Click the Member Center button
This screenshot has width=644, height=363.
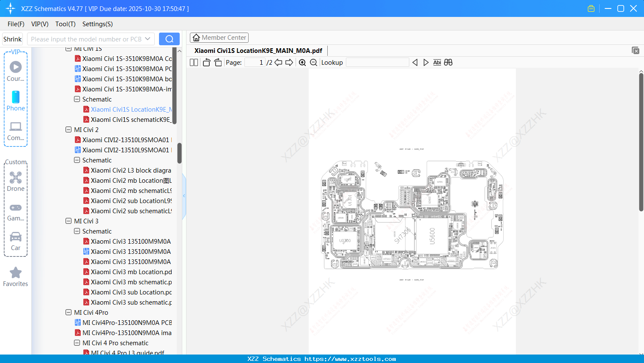point(219,37)
